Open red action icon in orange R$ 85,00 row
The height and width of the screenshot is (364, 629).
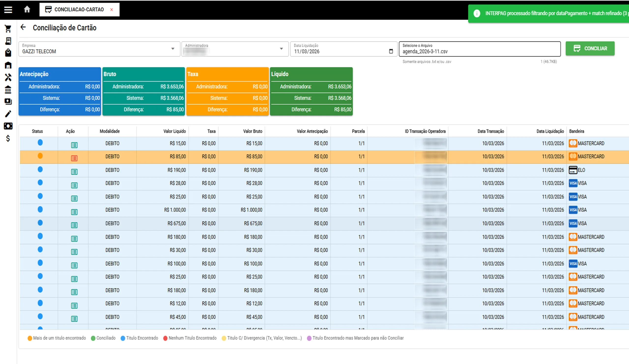pos(74,158)
